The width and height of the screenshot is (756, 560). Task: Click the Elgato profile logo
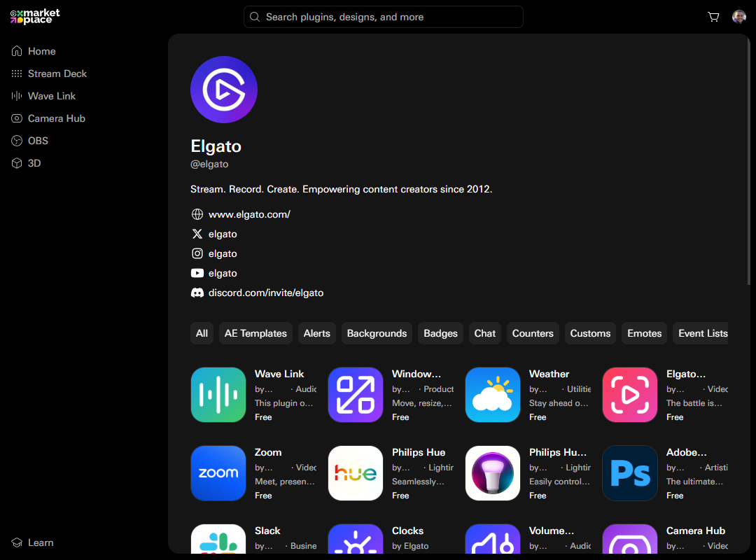(x=224, y=90)
